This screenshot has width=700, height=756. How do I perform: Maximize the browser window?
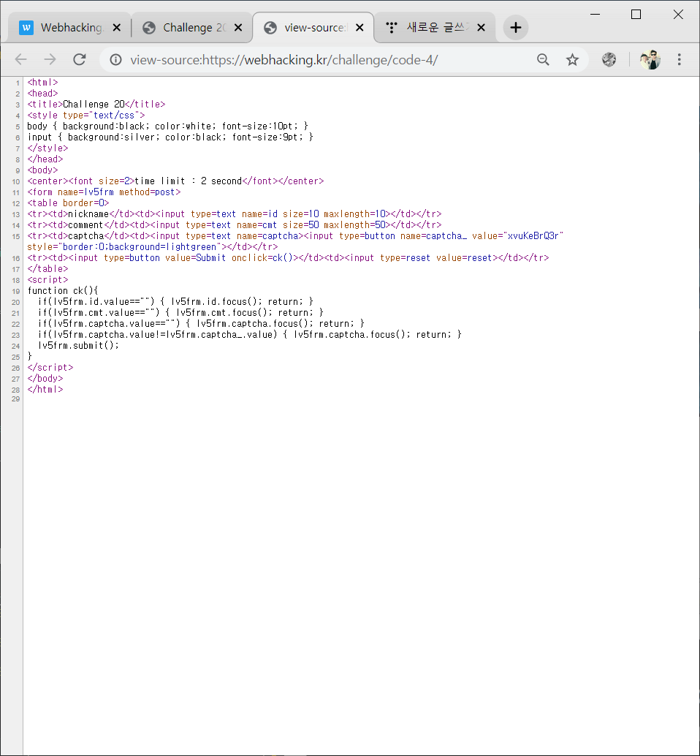point(636,15)
